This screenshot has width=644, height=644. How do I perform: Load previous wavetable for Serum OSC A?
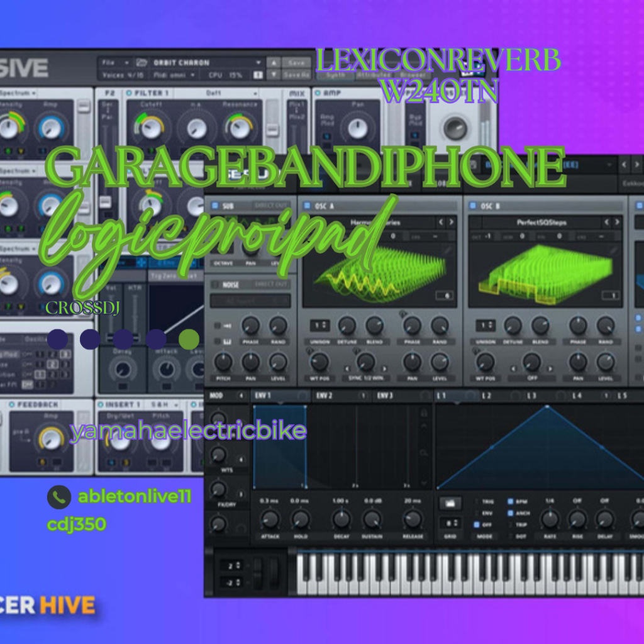click(x=441, y=222)
